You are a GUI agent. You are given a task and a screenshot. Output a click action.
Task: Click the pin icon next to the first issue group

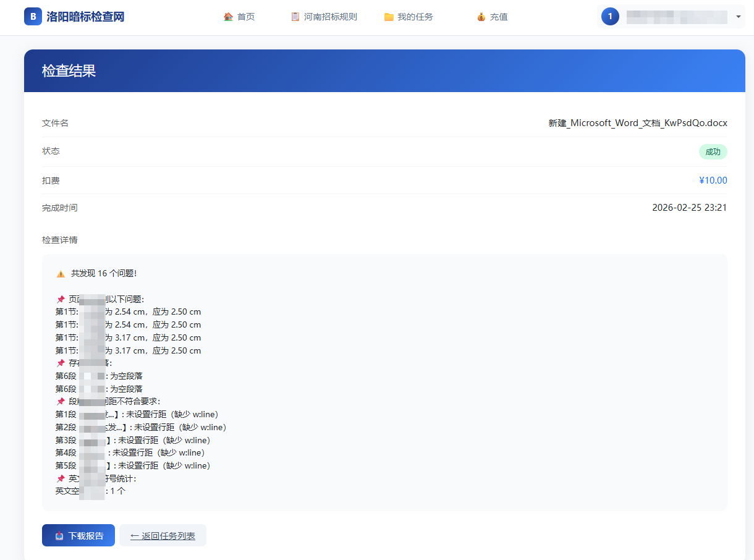(60, 299)
